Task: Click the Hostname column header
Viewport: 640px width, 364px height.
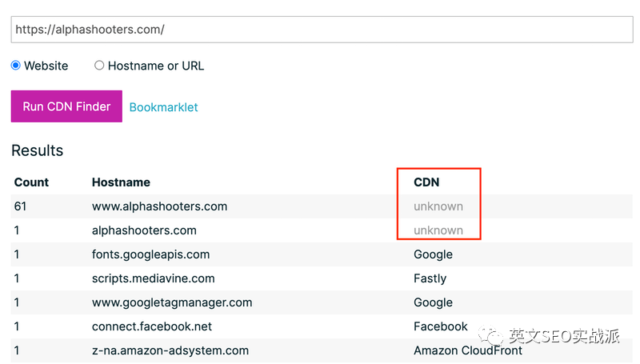Action: coord(121,182)
